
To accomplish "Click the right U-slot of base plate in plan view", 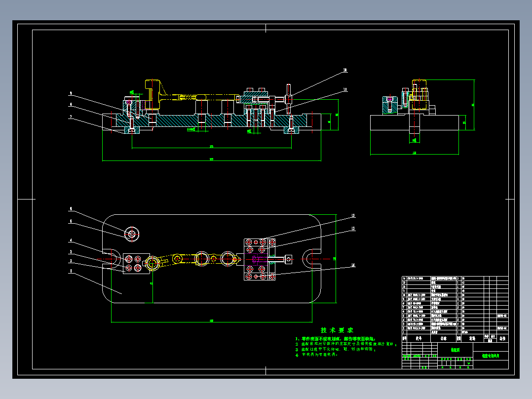I will point(311,259).
